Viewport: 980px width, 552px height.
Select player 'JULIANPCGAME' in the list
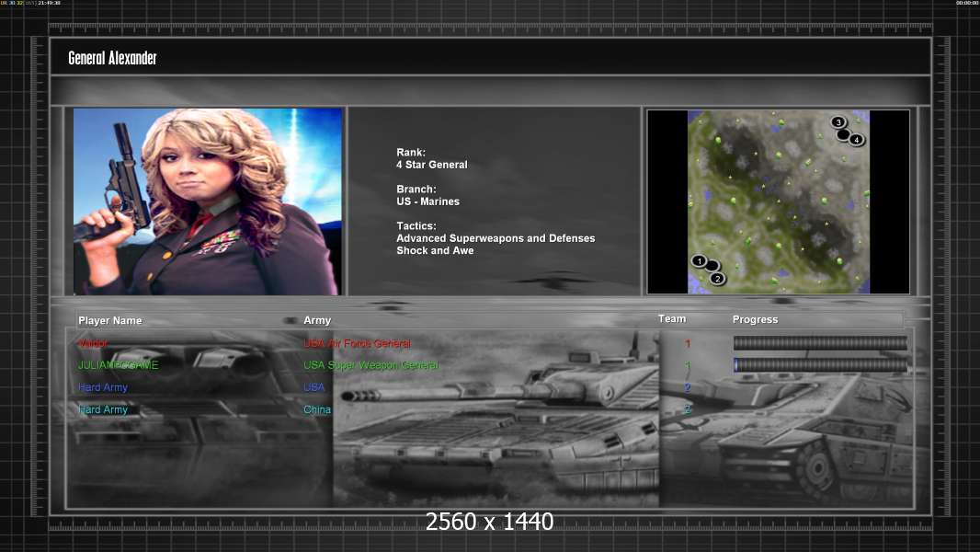click(118, 364)
